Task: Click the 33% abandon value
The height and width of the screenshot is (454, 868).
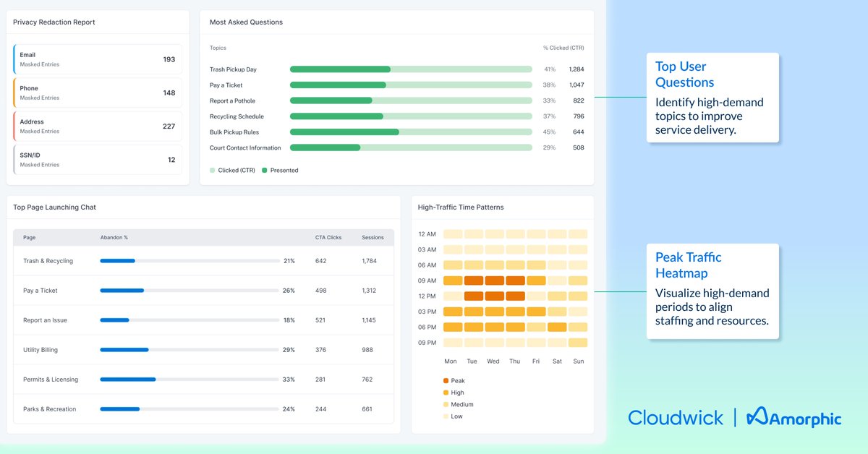Action: click(289, 380)
